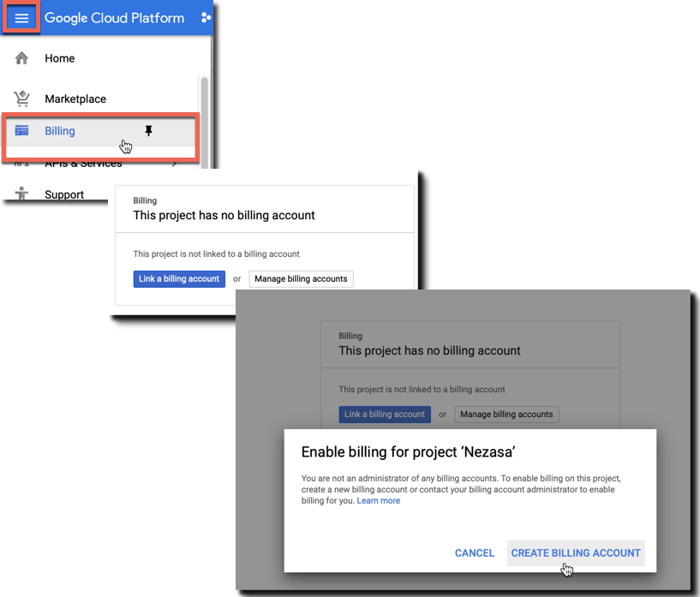Click the dimmed Manage billing accounts button
This screenshot has height=597, width=700.
(506, 415)
